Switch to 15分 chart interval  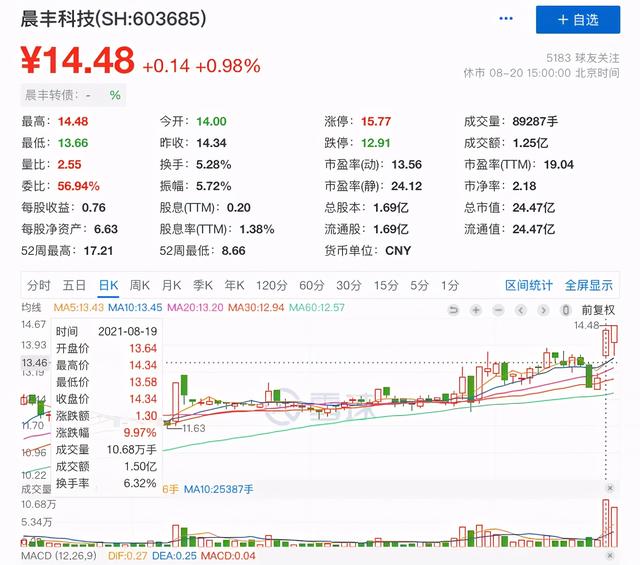(x=386, y=285)
